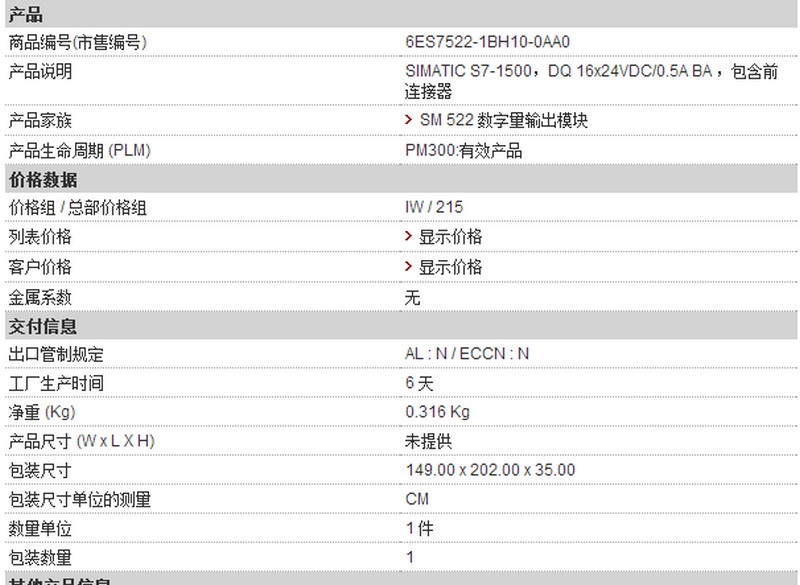Click the 工厂生产时间 value 6 天

[x=419, y=383]
